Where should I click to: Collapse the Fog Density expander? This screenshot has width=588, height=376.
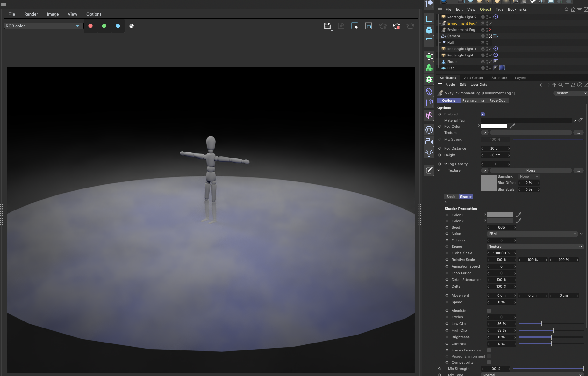[446, 164]
